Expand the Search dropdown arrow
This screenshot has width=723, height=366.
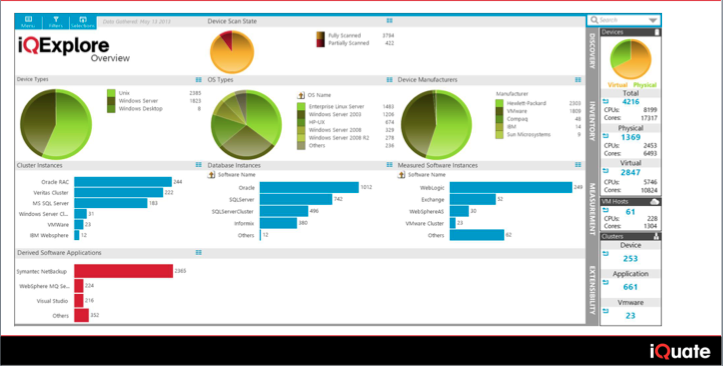click(653, 20)
